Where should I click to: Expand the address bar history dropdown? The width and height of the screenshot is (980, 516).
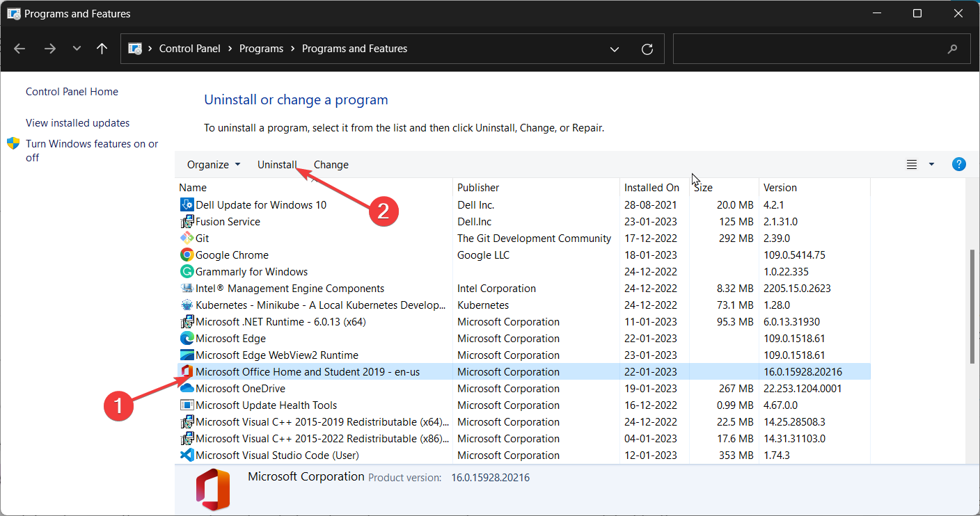point(615,49)
